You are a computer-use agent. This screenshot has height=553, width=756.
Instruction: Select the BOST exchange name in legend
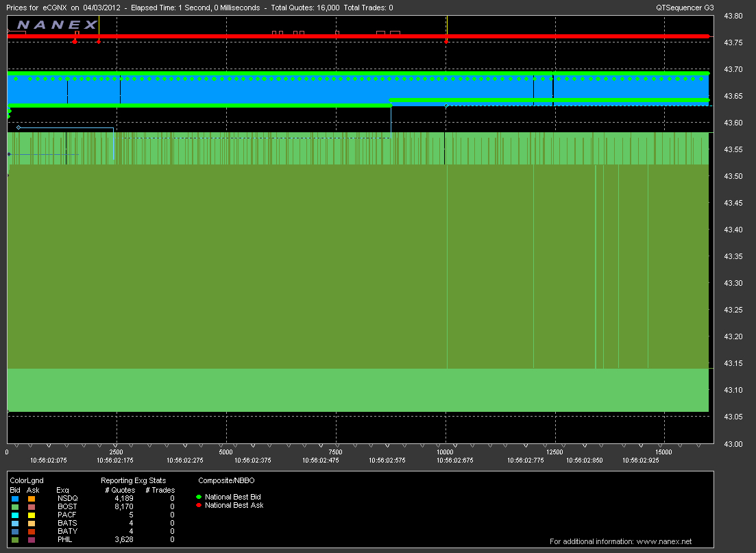pyautogui.click(x=67, y=506)
